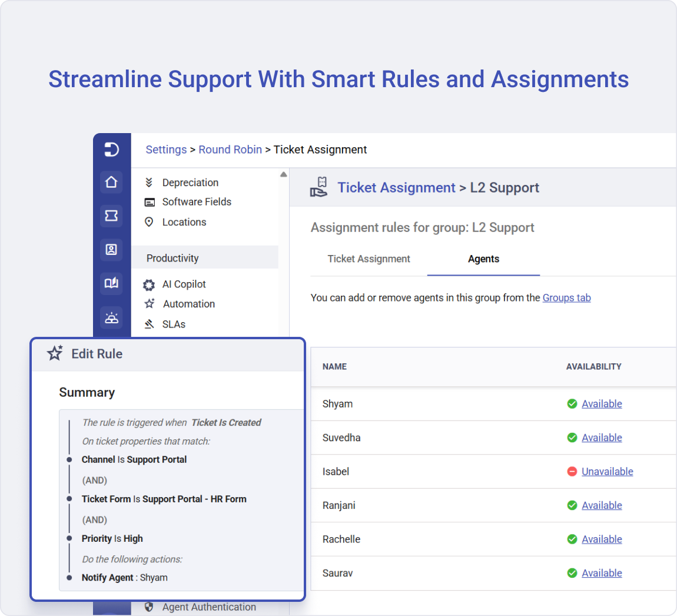
Task: Click the Automation star icon
Action: tap(150, 304)
